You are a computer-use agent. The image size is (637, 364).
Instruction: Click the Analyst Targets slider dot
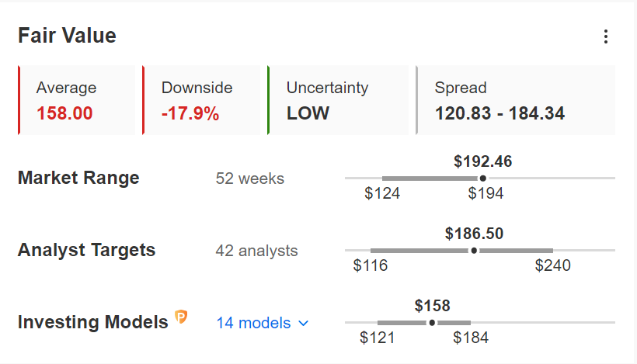[x=474, y=251]
